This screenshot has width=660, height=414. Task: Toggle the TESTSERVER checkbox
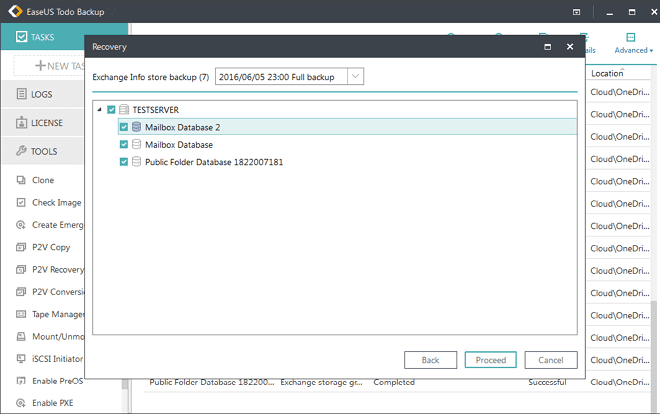click(111, 110)
